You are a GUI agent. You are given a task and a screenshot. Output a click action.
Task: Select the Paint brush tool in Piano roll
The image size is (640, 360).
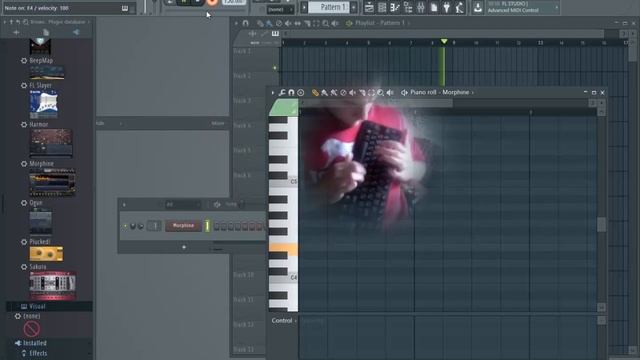(324, 93)
